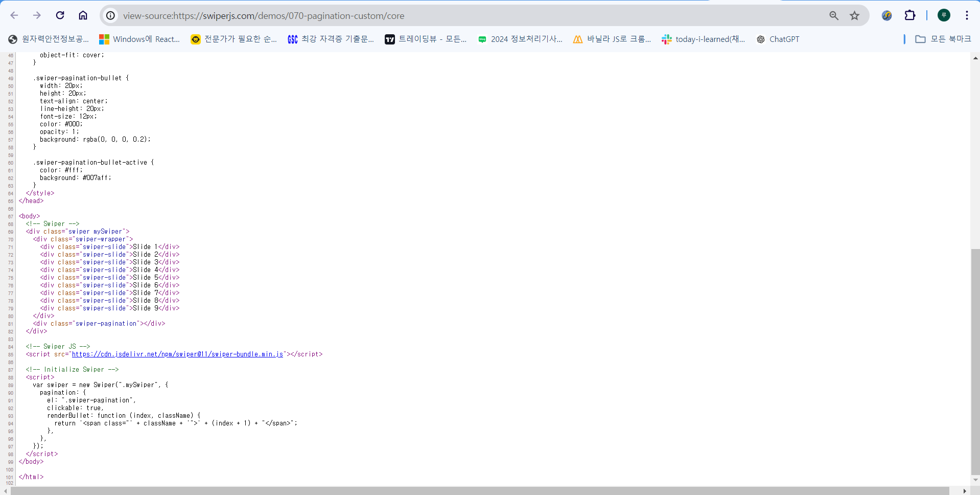
Task: Click the 'Slide 5' div line
Action: 110,277
